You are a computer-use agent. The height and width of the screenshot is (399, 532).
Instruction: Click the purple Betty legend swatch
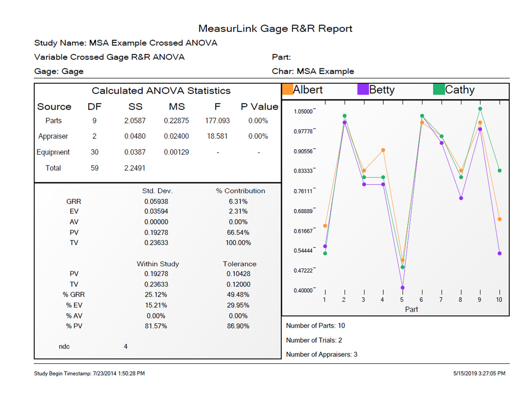click(x=363, y=89)
